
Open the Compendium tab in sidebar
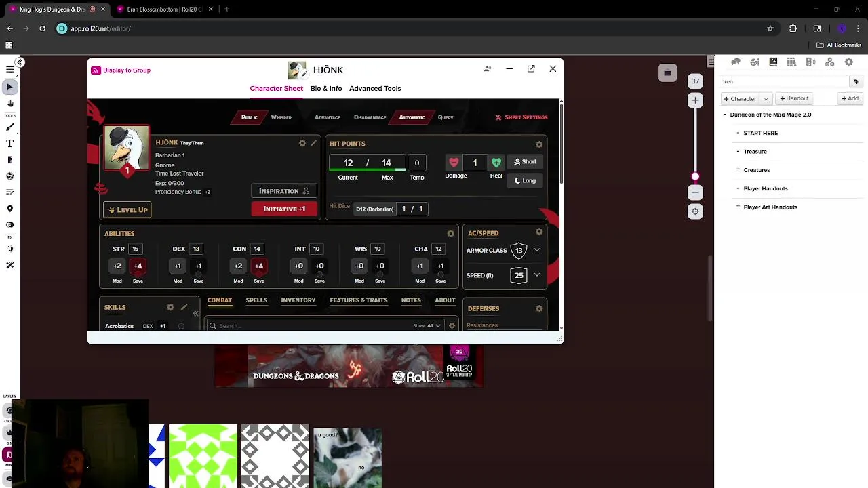tap(791, 62)
